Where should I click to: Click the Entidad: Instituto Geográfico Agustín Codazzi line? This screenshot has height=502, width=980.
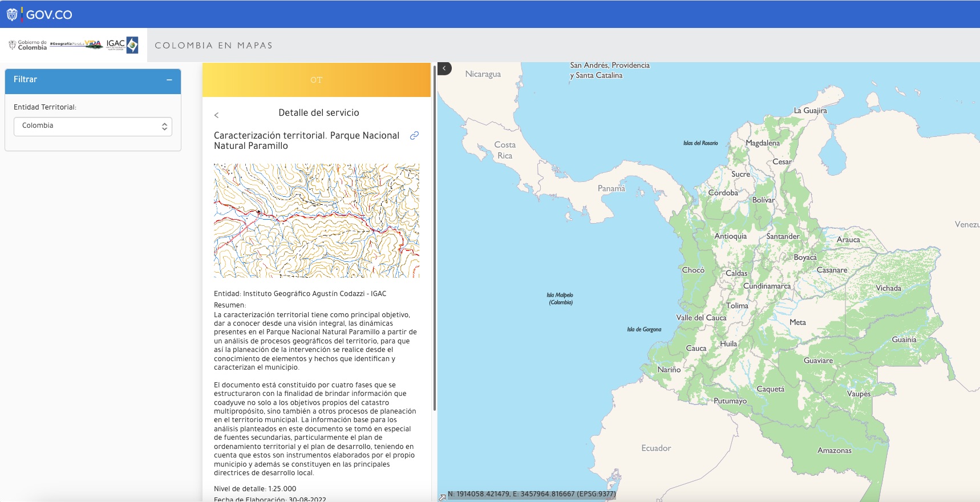[x=300, y=294]
